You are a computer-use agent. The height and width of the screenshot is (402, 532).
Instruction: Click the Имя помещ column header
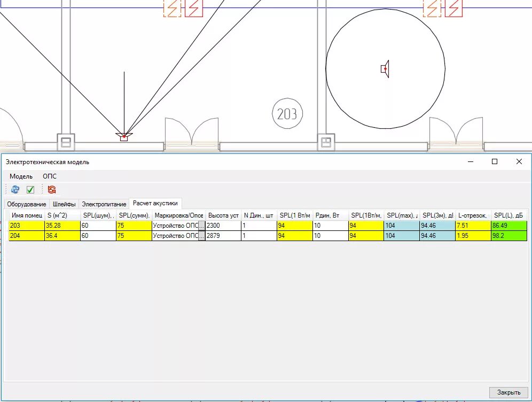(27, 215)
